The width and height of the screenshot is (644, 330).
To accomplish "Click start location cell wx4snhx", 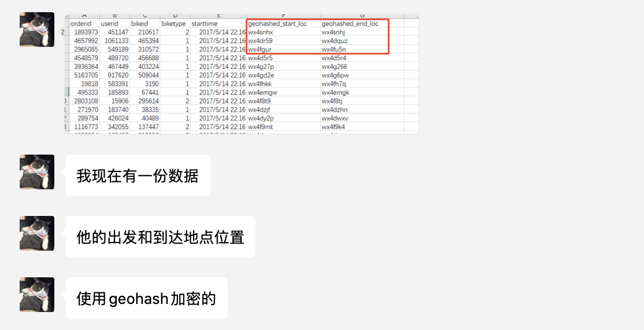I will point(283,32).
